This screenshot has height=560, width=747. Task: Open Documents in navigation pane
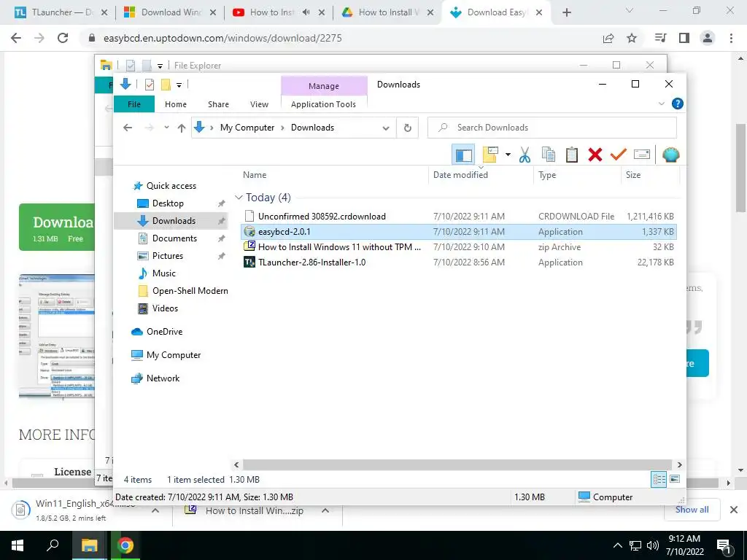click(x=174, y=238)
